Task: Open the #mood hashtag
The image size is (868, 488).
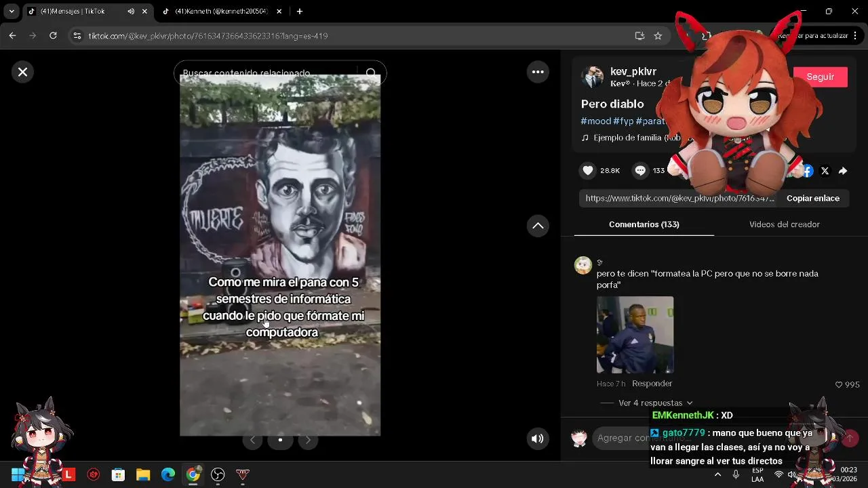Action: coord(595,121)
